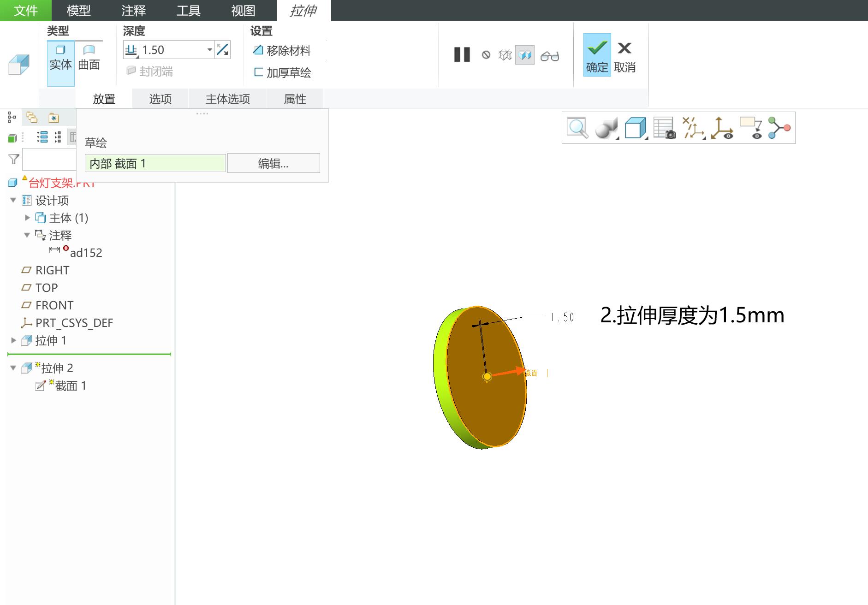Open the saved orientations cube icon
Viewport: 868px width, 605px height.
point(636,128)
